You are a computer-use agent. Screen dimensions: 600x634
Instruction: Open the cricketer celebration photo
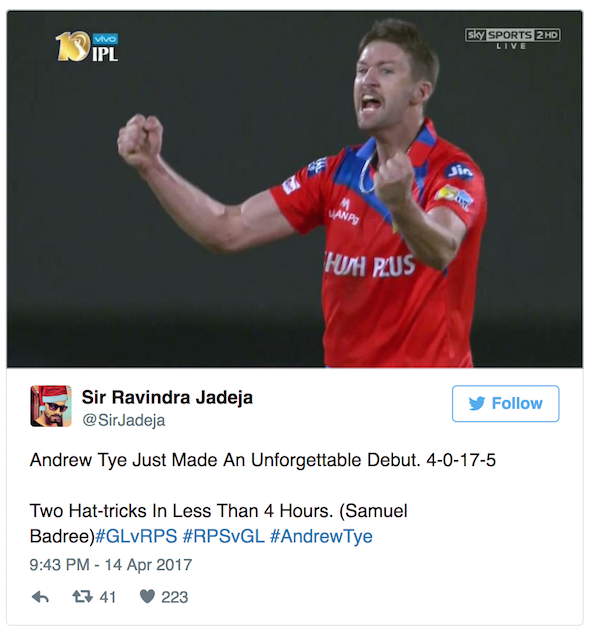[295, 189]
